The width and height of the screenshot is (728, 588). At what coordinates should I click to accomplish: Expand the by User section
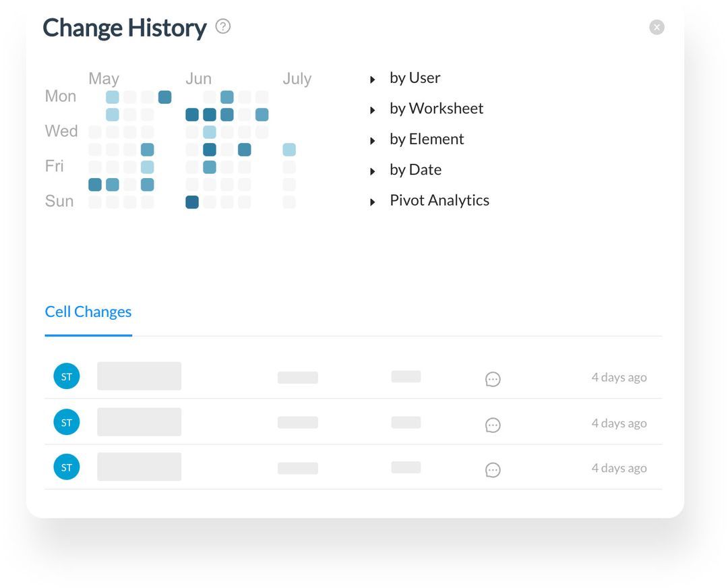click(415, 78)
